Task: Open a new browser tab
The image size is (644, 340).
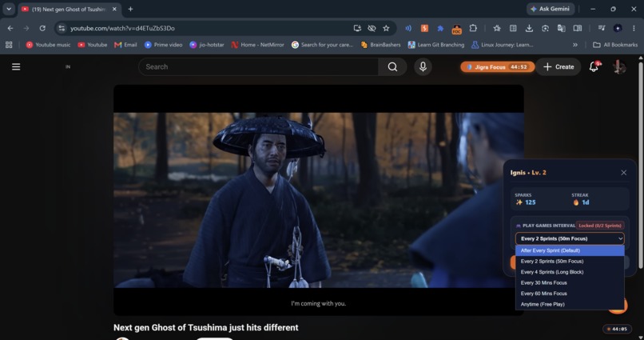Action: tap(130, 9)
